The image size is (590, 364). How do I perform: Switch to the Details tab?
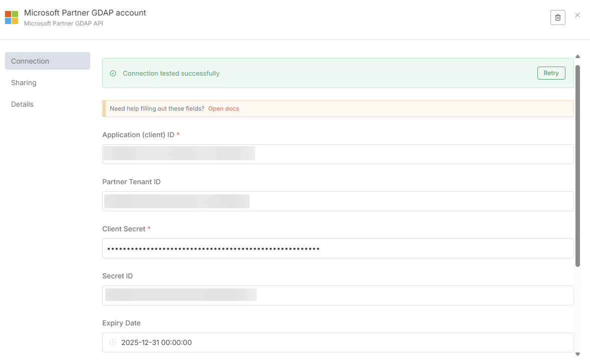point(22,104)
